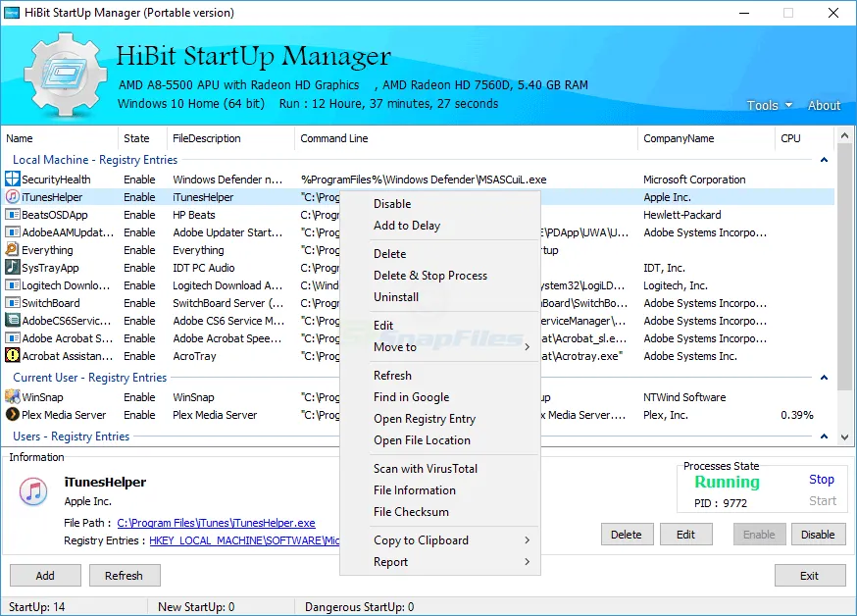Image resolution: width=857 pixels, height=616 pixels.
Task: Sort by CPU column header
Action: [804, 138]
